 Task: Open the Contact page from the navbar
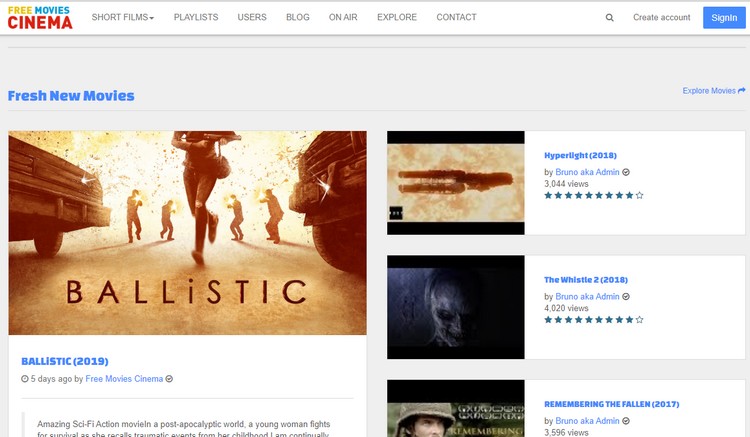click(x=456, y=17)
